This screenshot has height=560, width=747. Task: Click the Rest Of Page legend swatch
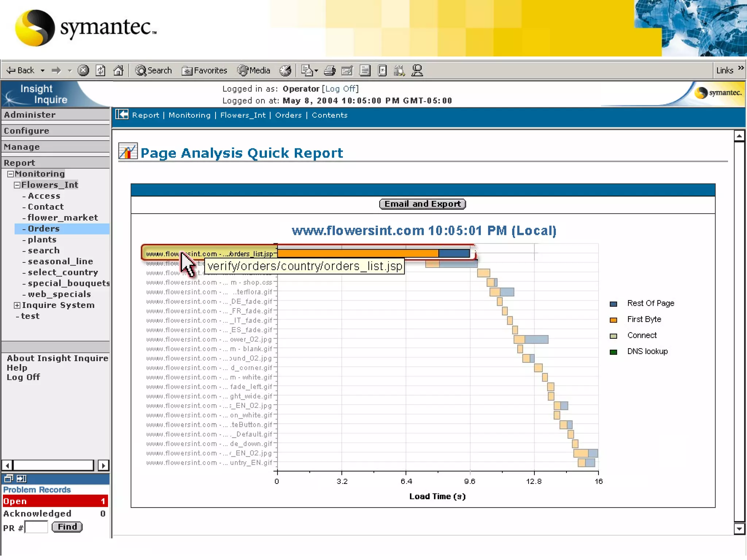tap(614, 304)
